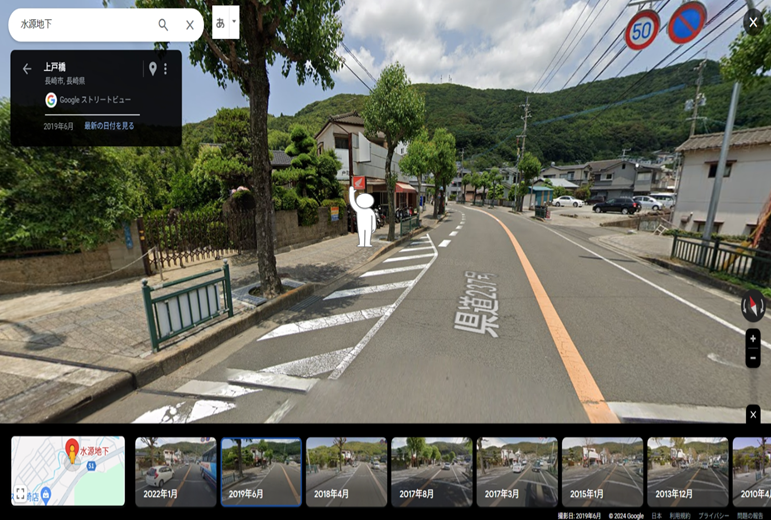
Task: Click the 最新の日付を見る link
Action: (109, 126)
